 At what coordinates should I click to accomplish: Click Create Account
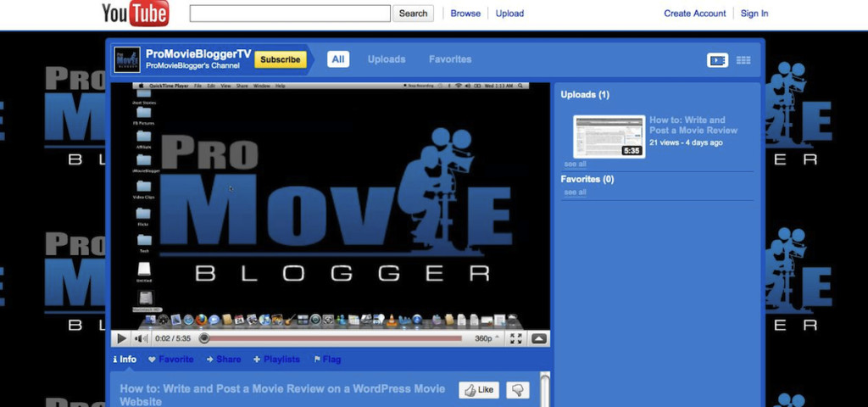pyautogui.click(x=695, y=14)
